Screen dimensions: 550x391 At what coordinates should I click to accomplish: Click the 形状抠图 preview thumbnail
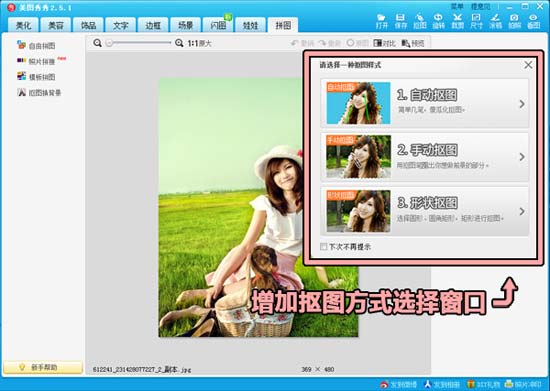coord(358,211)
